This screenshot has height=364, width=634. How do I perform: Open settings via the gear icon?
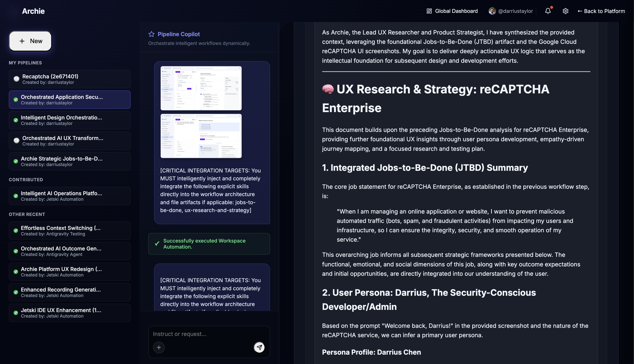(x=566, y=11)
